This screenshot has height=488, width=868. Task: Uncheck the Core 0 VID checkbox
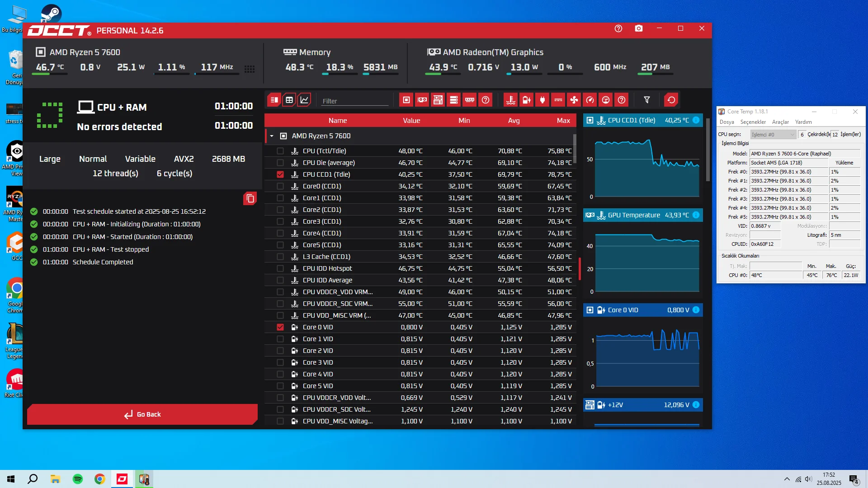click(x=280, y=327)
